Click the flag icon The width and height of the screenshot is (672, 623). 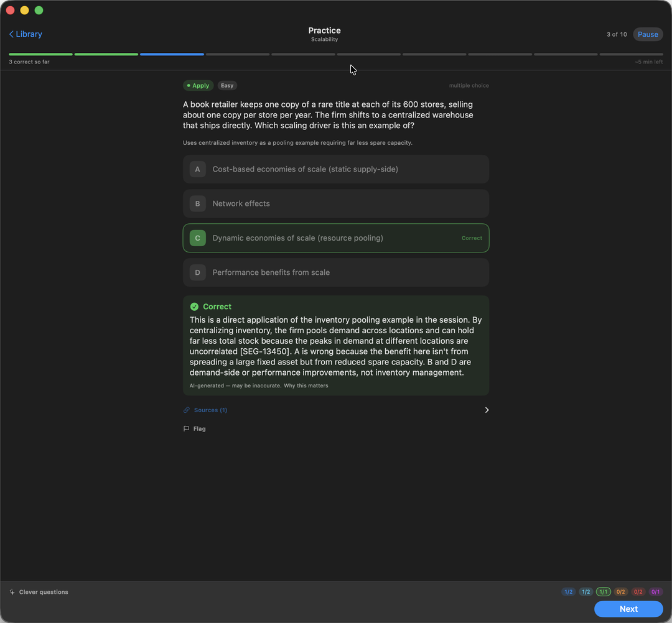pos(187,428)
